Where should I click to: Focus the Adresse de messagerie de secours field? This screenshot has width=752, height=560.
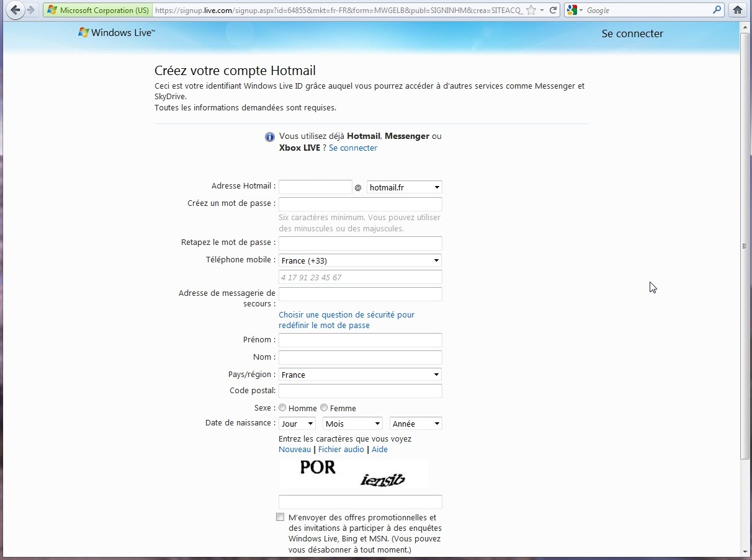coord(360,294)
